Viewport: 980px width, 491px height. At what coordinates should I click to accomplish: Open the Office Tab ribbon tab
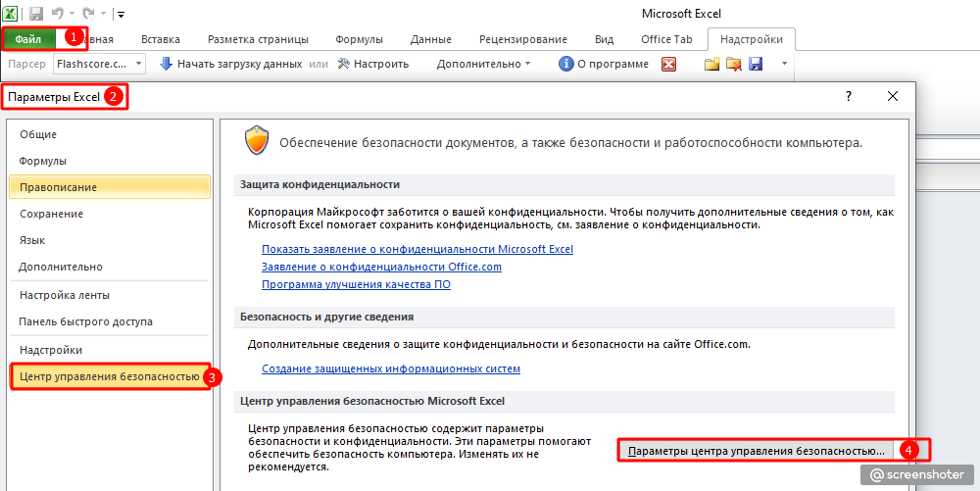[x=666, y=39]
